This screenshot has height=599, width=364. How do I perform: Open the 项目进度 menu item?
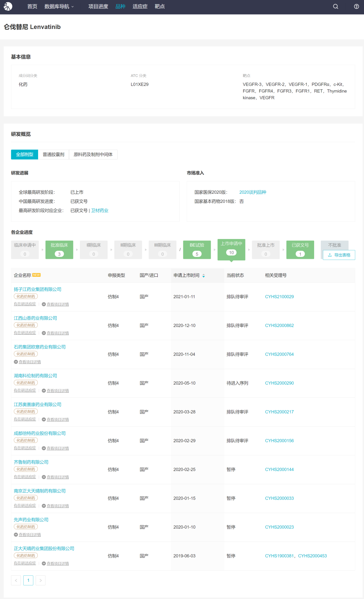[98, 6]
